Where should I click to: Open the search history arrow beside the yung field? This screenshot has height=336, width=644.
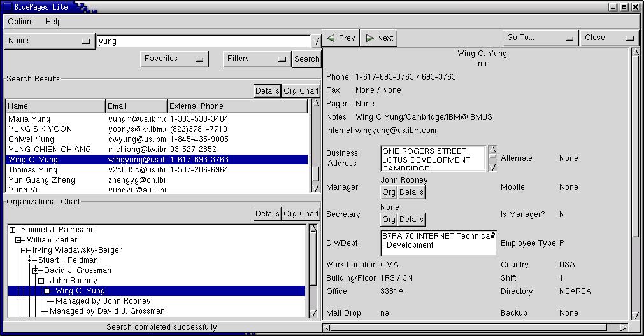(x=316, y=41)
